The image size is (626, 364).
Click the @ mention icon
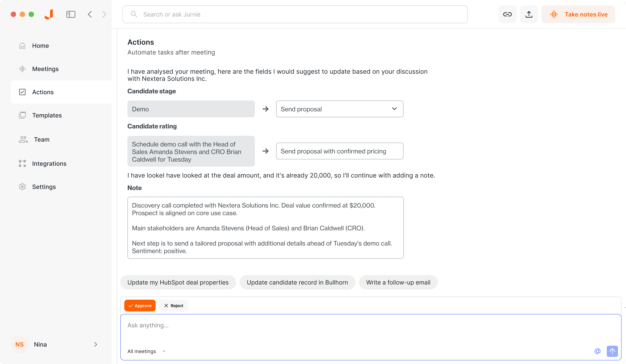pyautogui.click(x=597, y=351)
